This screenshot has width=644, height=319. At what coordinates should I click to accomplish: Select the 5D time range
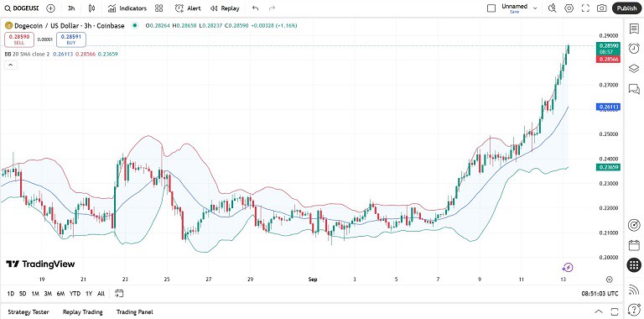click(x=23, y=294)
